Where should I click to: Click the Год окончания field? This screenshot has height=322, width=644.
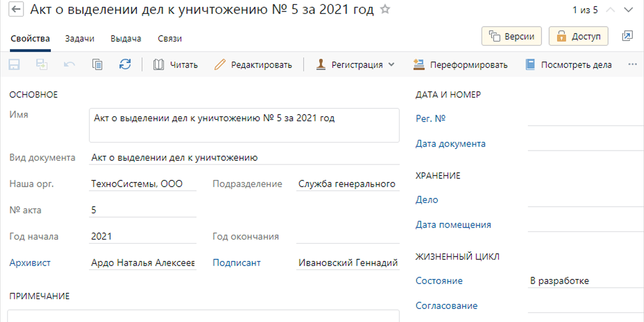coord(347,236)
